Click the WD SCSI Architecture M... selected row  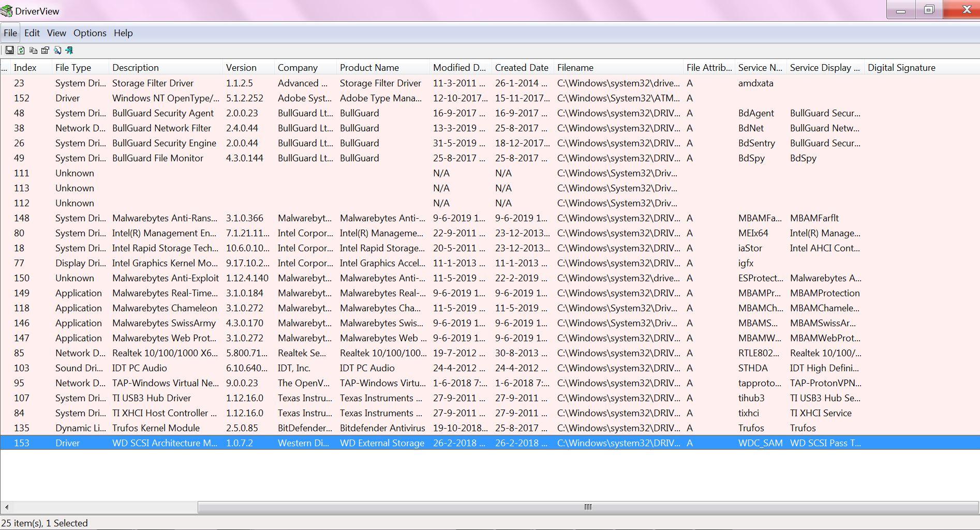[x=489, y=443]
